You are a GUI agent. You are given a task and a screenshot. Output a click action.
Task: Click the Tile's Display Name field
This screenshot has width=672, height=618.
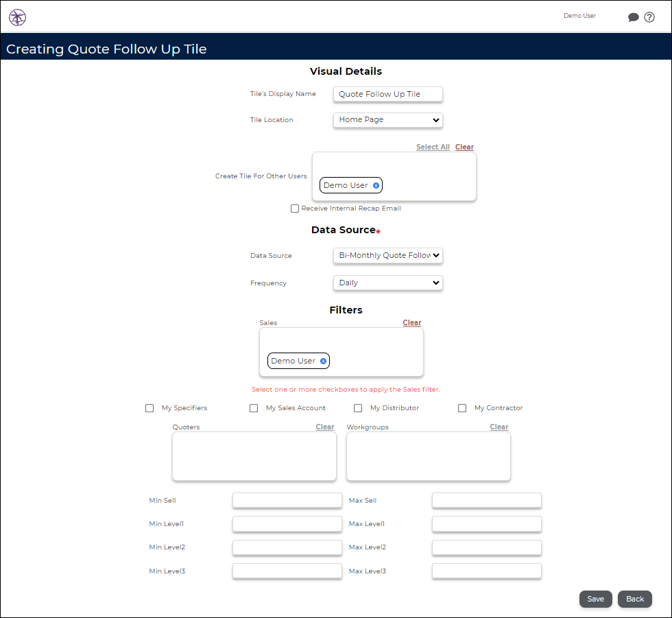[387, 94]
